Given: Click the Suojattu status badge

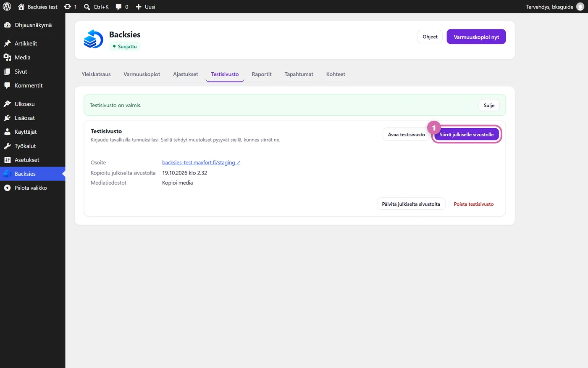Looking at the screenshot, I should click(125, 46).
